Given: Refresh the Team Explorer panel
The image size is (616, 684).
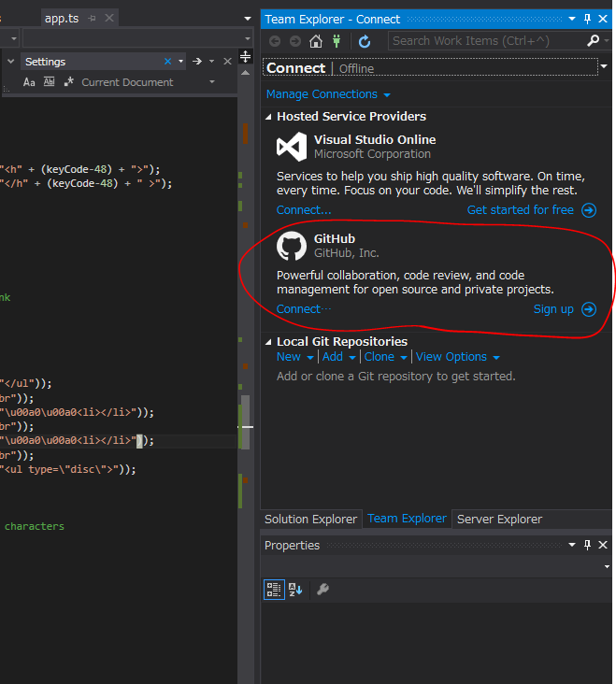Looking at the screenshot, I should [365, 41].
